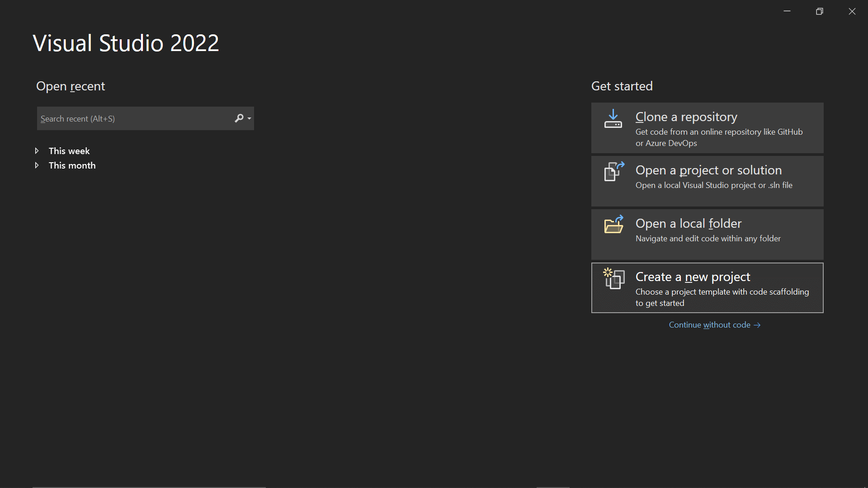Click the minimize window button
Viewport: 868px width, 488px height.
coord(787,11)
